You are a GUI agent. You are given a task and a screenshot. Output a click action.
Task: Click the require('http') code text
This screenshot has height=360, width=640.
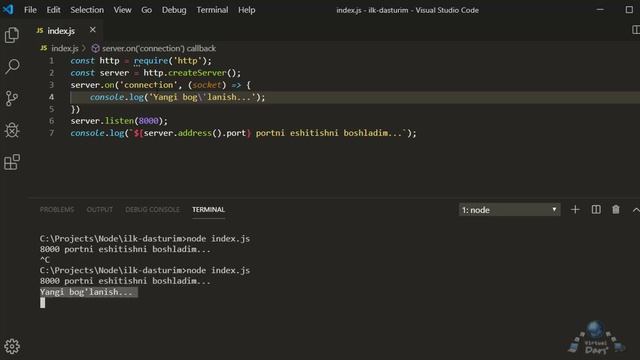click(171, 61)
